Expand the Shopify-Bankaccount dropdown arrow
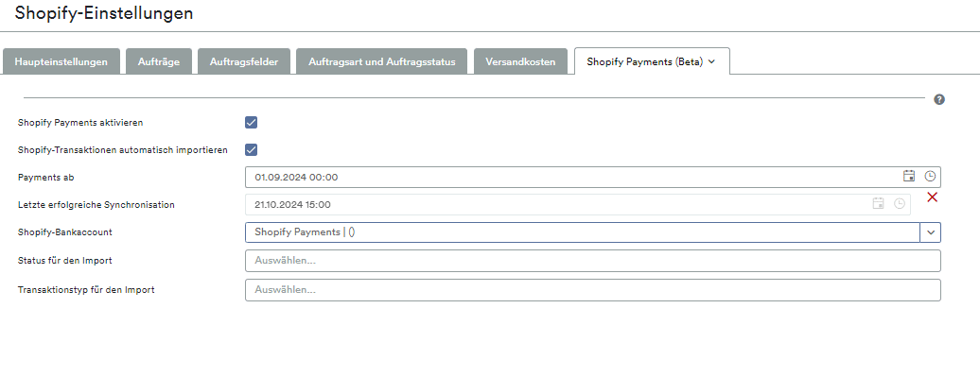 coord(931,232)
